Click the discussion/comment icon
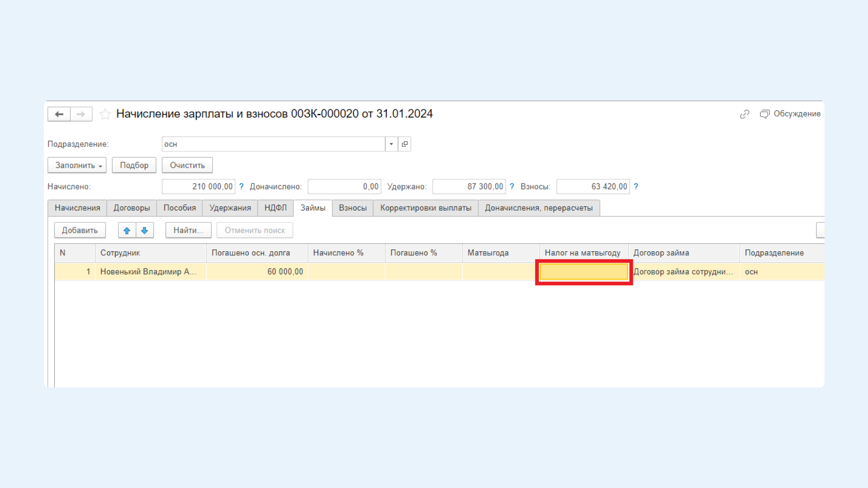 [765, 114]
